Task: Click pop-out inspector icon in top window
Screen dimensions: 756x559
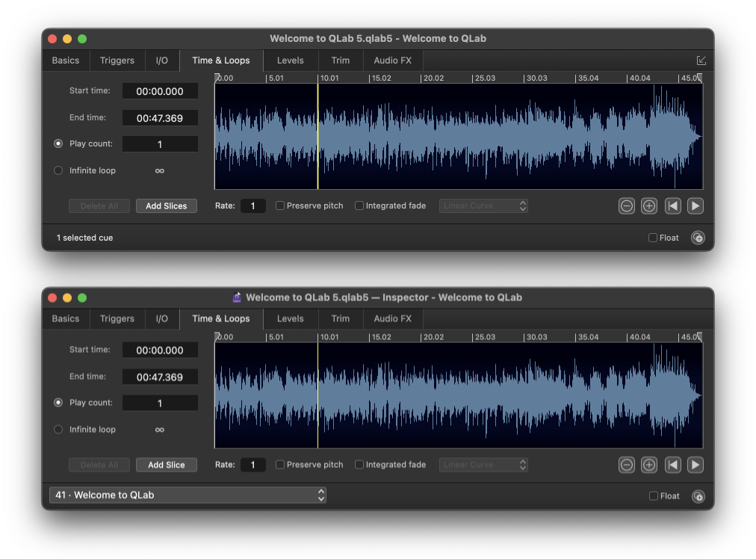Action: pos(701,61)
